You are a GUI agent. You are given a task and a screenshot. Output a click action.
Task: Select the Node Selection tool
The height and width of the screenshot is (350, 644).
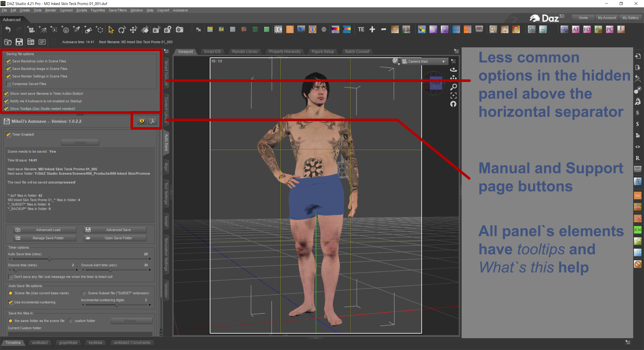point(111,30)
